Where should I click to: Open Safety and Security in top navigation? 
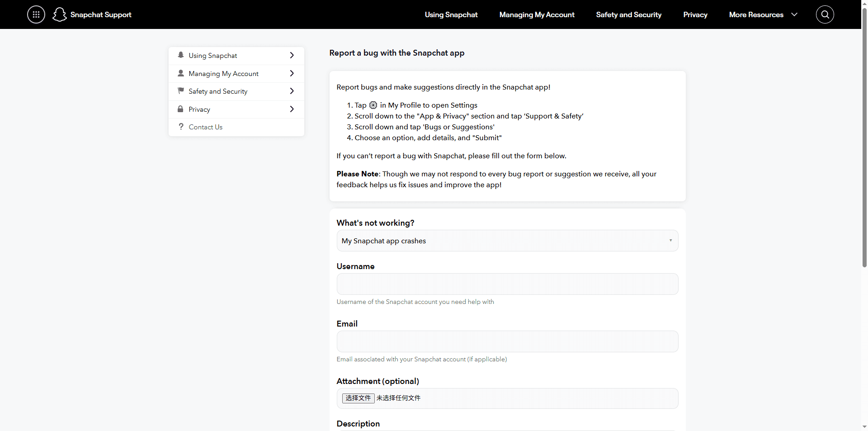628,14
